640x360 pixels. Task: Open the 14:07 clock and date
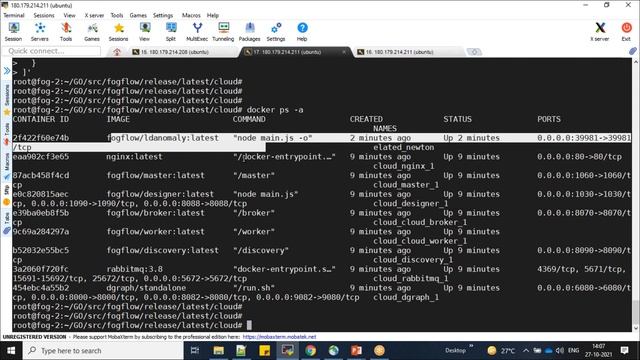click(598, 351)
